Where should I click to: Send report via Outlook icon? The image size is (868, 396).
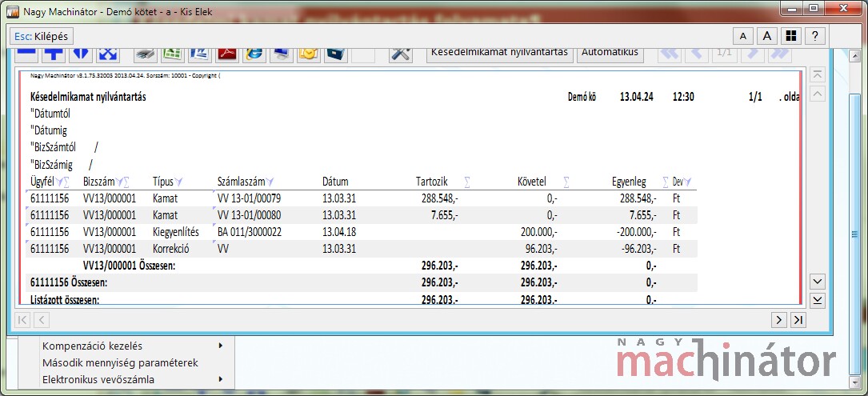tap(308, 54)
